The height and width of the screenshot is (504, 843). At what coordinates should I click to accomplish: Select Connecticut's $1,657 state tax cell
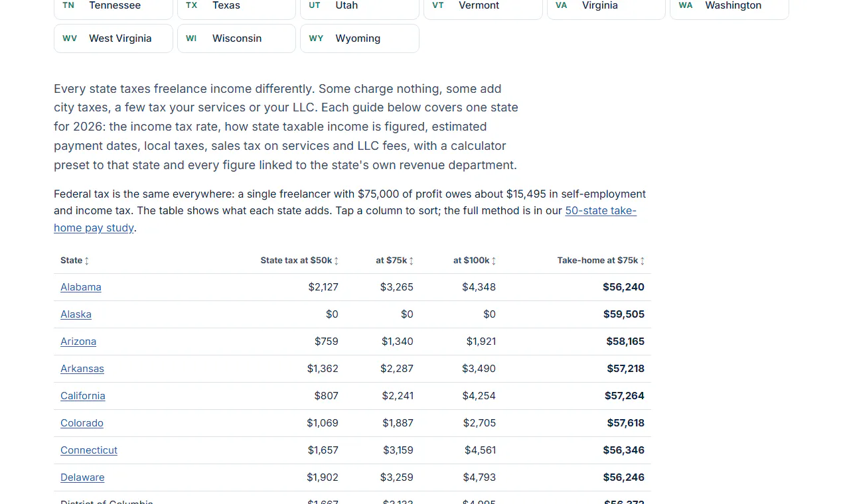(323, 450)
